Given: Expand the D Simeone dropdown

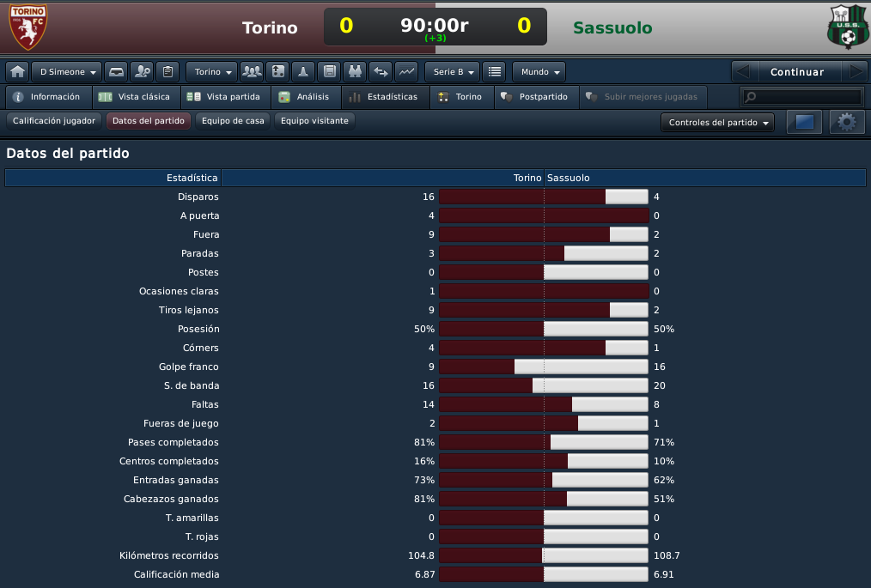Looking at the screenshot, I should [67, 71].
